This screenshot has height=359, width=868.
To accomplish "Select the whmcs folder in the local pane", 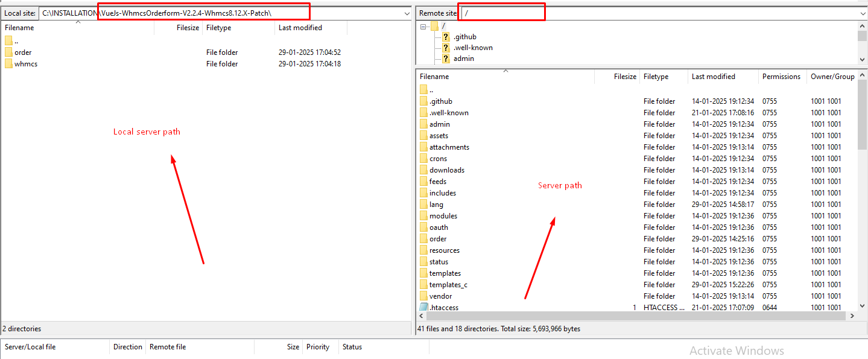I will (25, 64).
